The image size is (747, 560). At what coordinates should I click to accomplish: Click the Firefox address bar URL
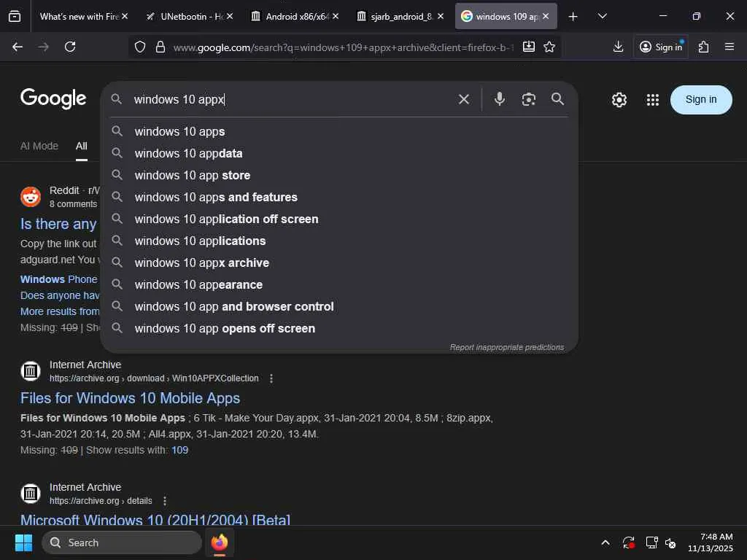coord(343,47)
